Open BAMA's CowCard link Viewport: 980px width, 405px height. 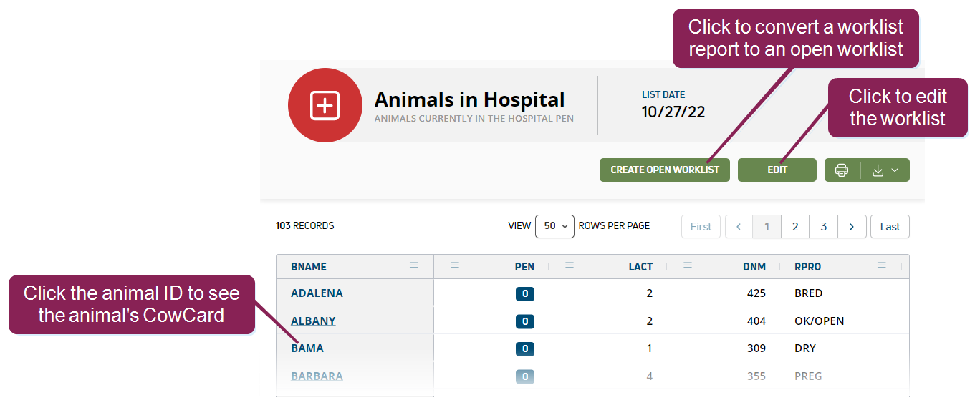(x=307, y=348)
